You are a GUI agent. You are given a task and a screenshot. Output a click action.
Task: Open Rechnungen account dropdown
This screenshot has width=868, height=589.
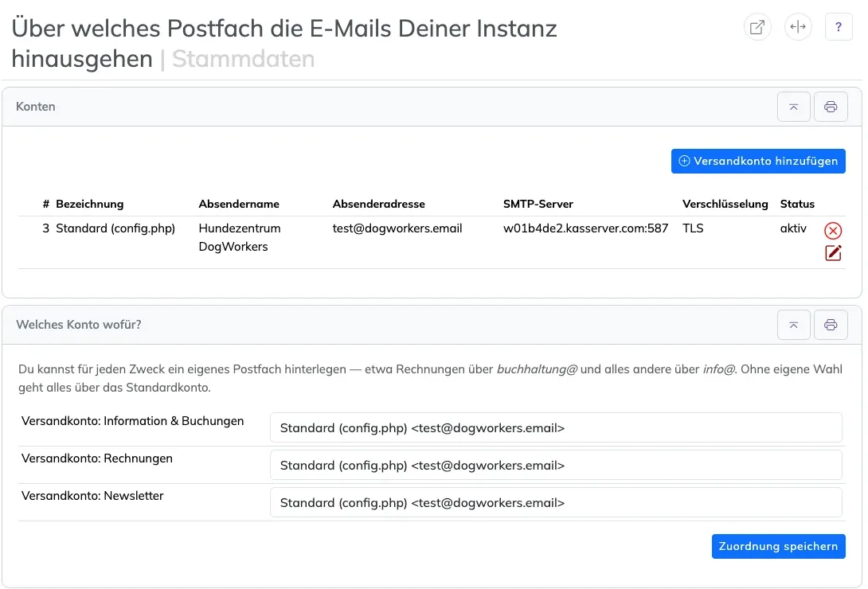(556, 465)
